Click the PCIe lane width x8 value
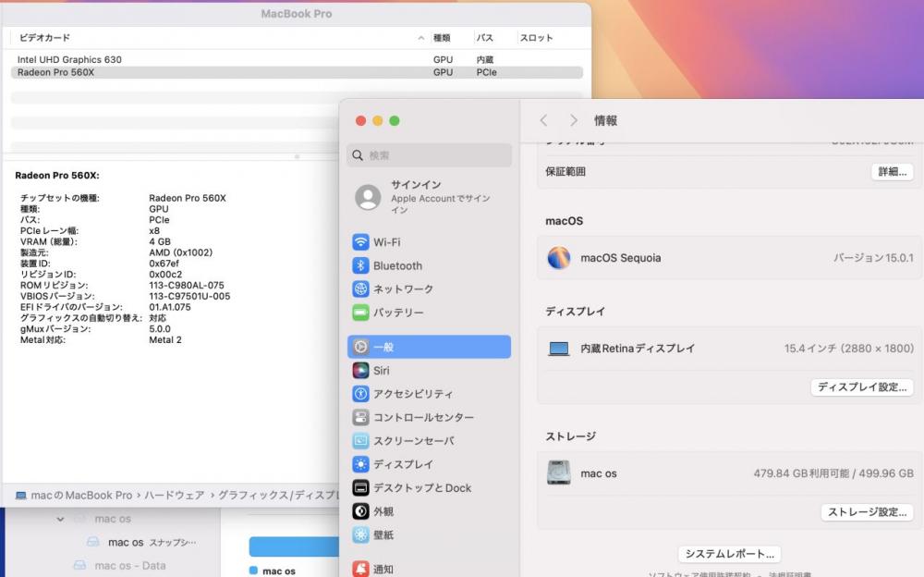This screenshot has width=924, height=577. tap(154, 230)
